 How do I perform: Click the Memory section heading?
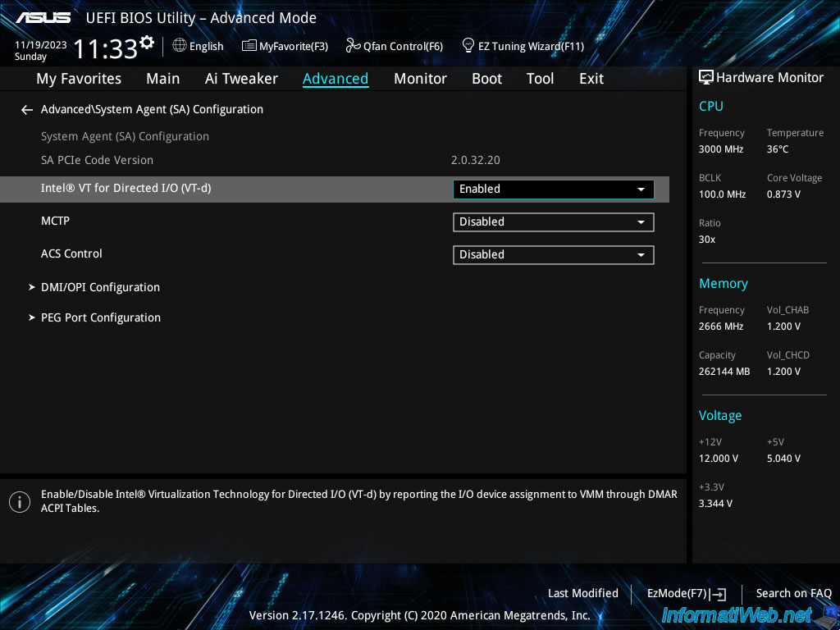(x=724, y=284)
